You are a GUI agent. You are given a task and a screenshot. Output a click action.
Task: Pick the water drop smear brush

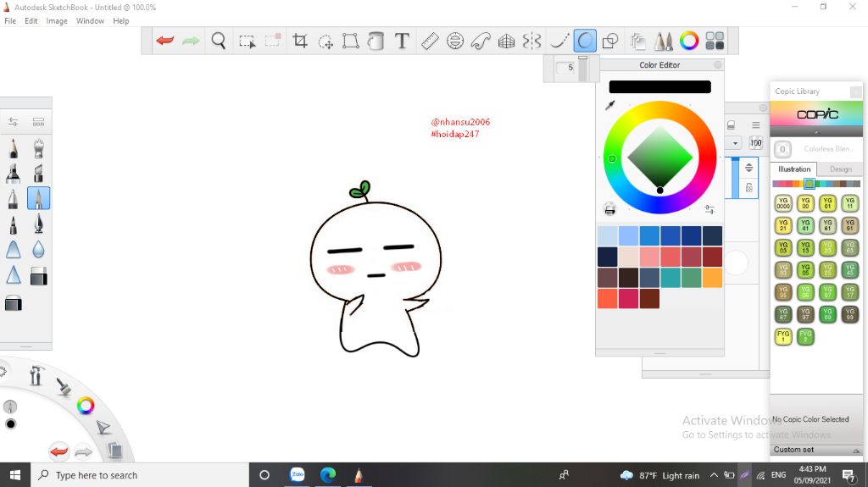coord(38,249)
